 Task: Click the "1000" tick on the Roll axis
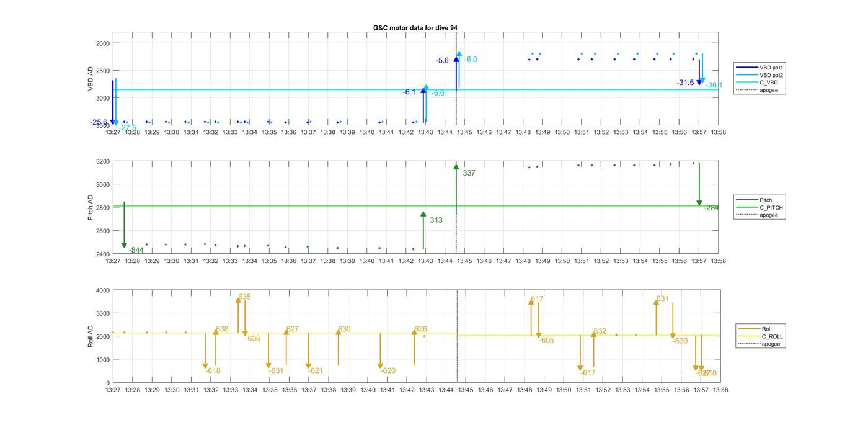[x=103, y=360]
